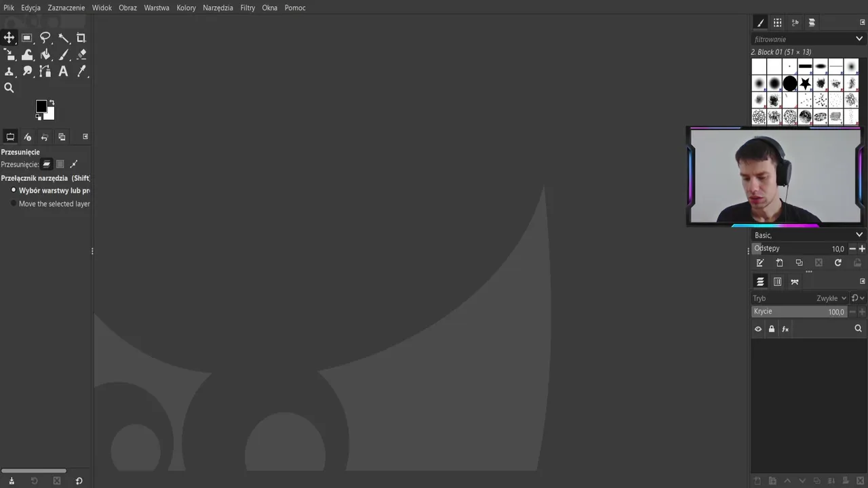Select the Bucket Fill tool

[x=45, y=55]
